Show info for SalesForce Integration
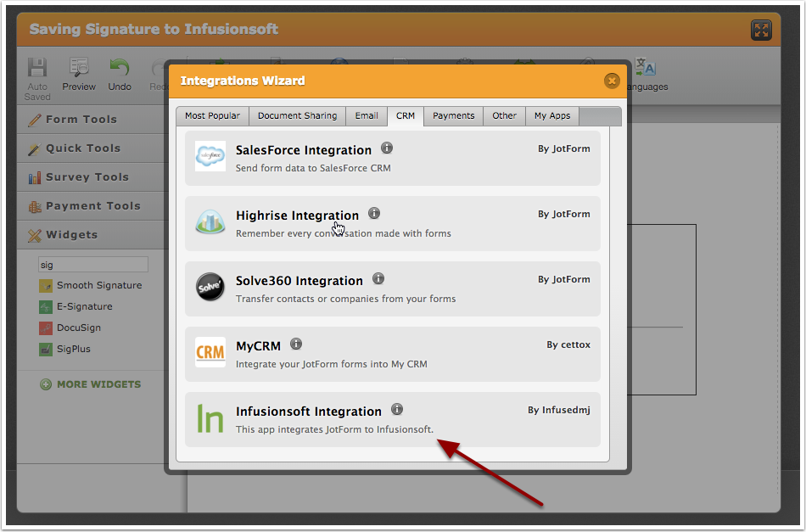The image size is (806, 532). (x=387, y=148)
